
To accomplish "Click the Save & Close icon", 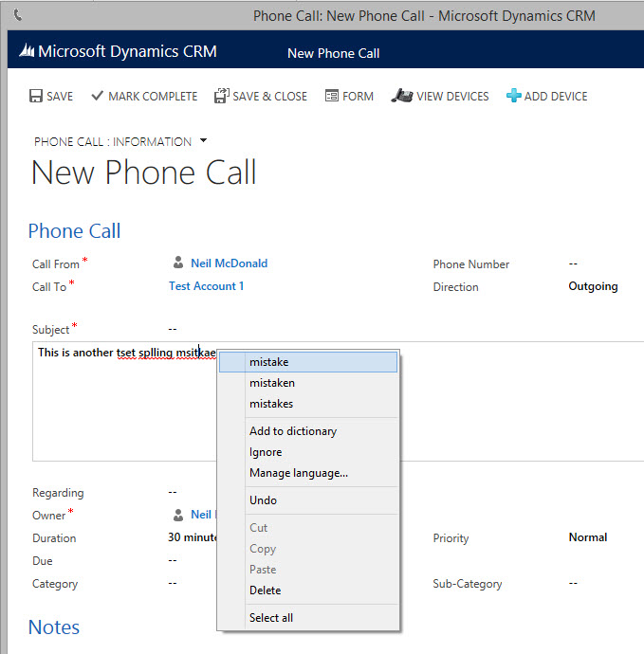I will coord(221,96).
